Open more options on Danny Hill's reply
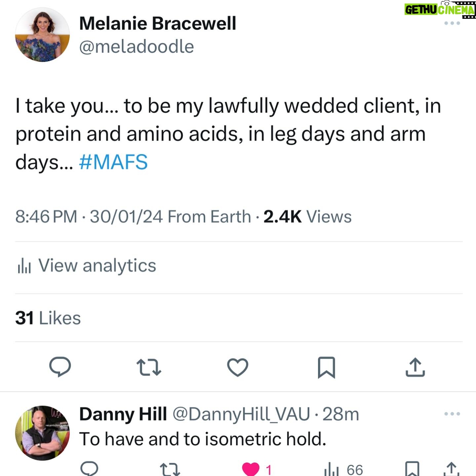The width and height of the screenshot is (476, 476). tap(452, 414)
